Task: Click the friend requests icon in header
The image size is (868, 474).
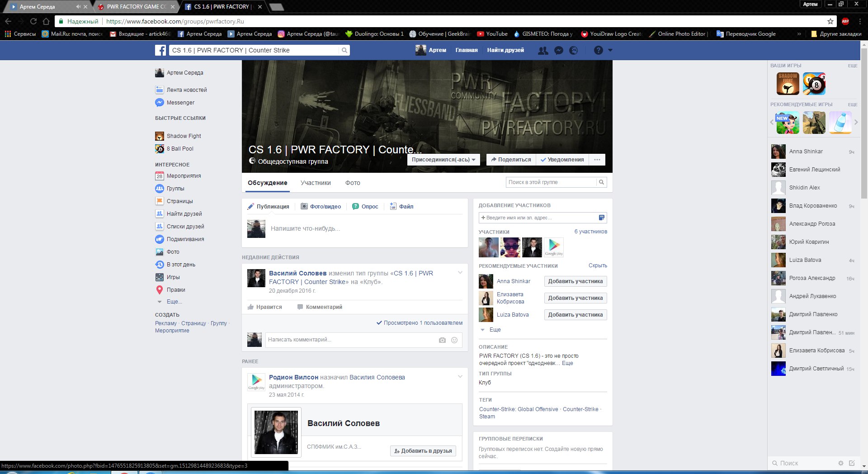Action: click(x=543, y=51)
